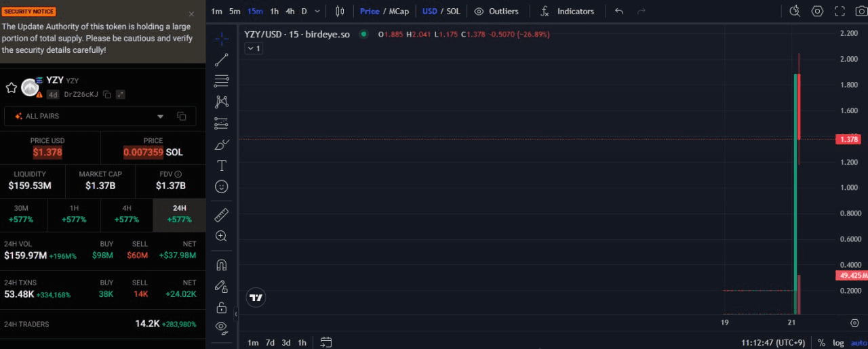
Task: Click the YZY/USD chart symbol title
Action: pyautogui.click(x=297, y=34)
